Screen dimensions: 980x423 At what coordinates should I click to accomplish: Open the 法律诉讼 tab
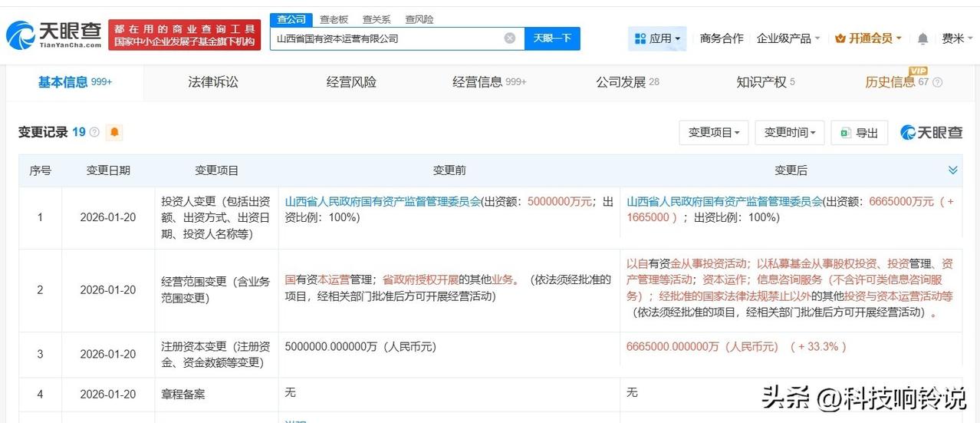(x=213, y=82)
